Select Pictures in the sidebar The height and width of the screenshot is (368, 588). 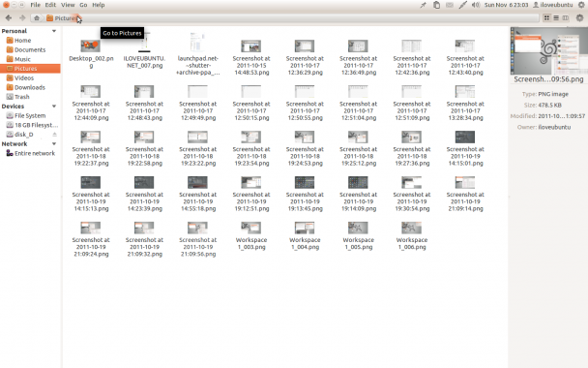point(30,69)
